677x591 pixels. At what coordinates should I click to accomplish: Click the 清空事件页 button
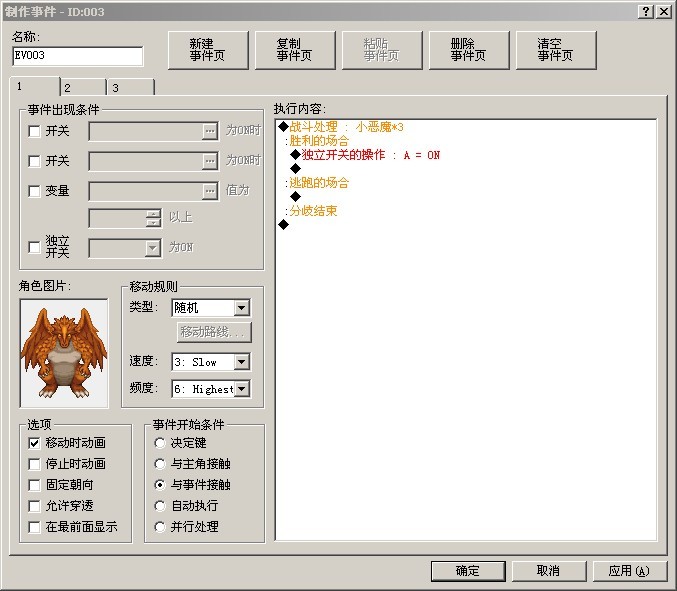556,50
